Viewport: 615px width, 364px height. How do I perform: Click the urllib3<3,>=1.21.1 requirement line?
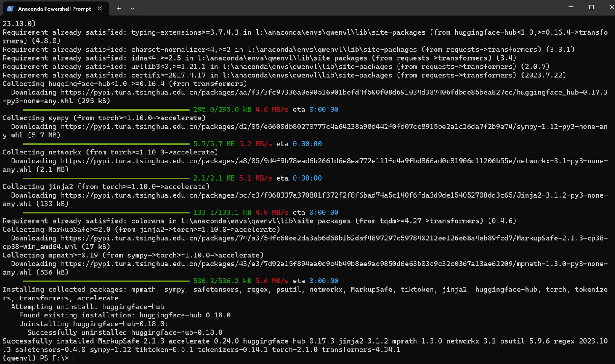click(276, 67)
